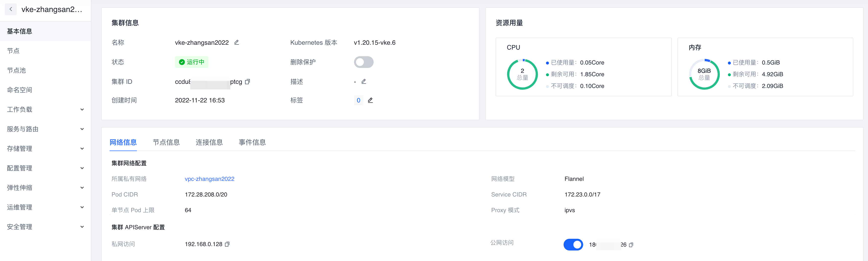Edit the cluster tags
The height and width of the screenshot is (261, 868).
(370, 100)
